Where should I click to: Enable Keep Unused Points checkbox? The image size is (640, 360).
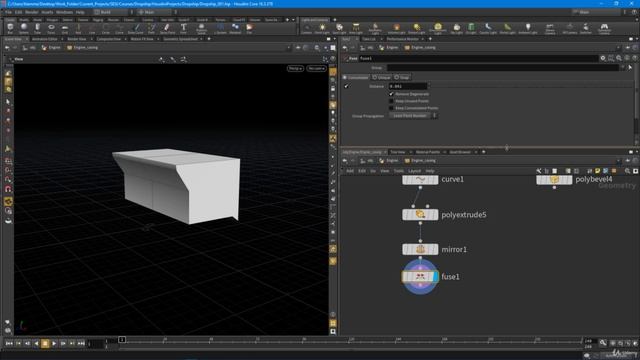391,101
